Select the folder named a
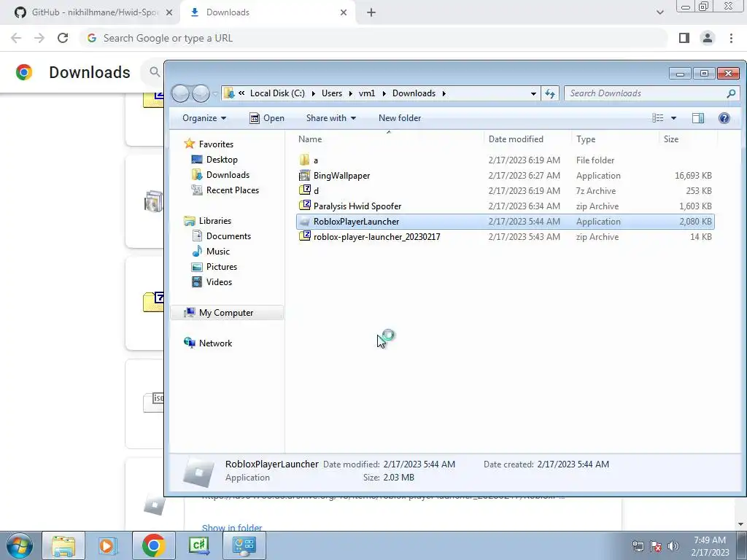 [304, 160]
